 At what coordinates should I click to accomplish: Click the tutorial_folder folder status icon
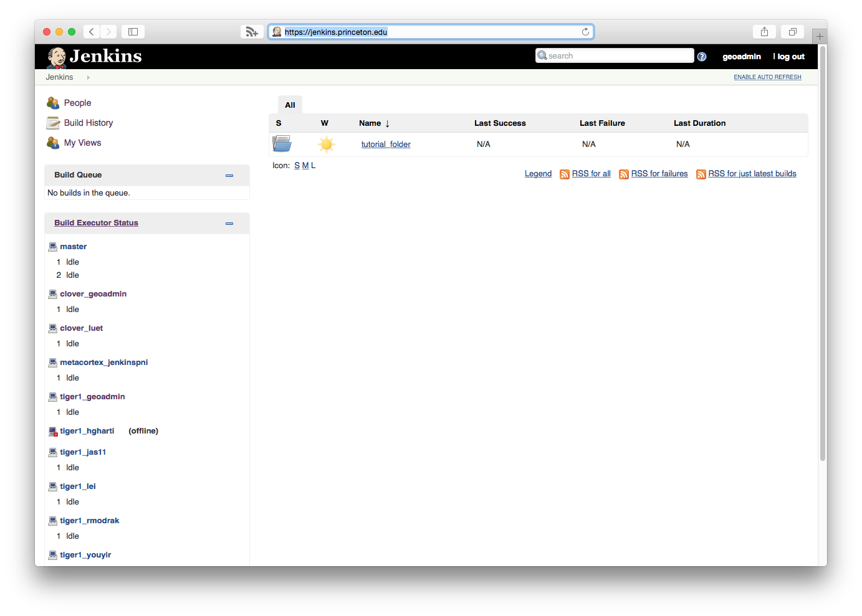coord(282,144)
